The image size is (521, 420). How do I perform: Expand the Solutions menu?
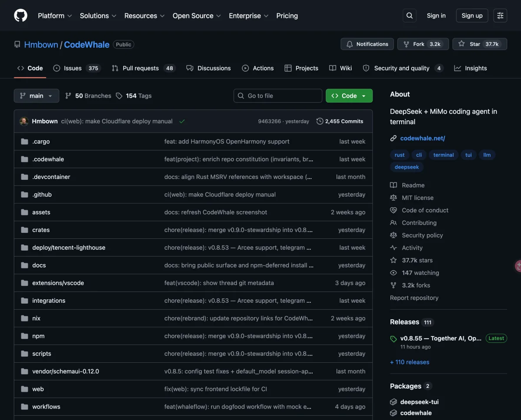(x=98, y=16)
